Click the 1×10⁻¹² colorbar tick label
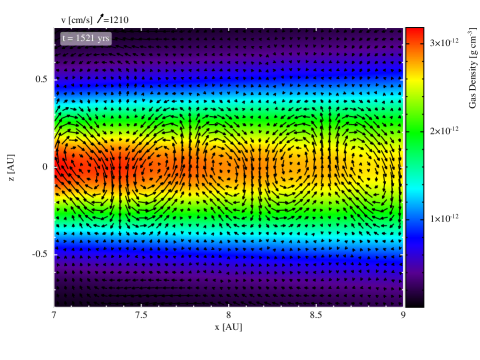480x360 pixels. [444, 218]
